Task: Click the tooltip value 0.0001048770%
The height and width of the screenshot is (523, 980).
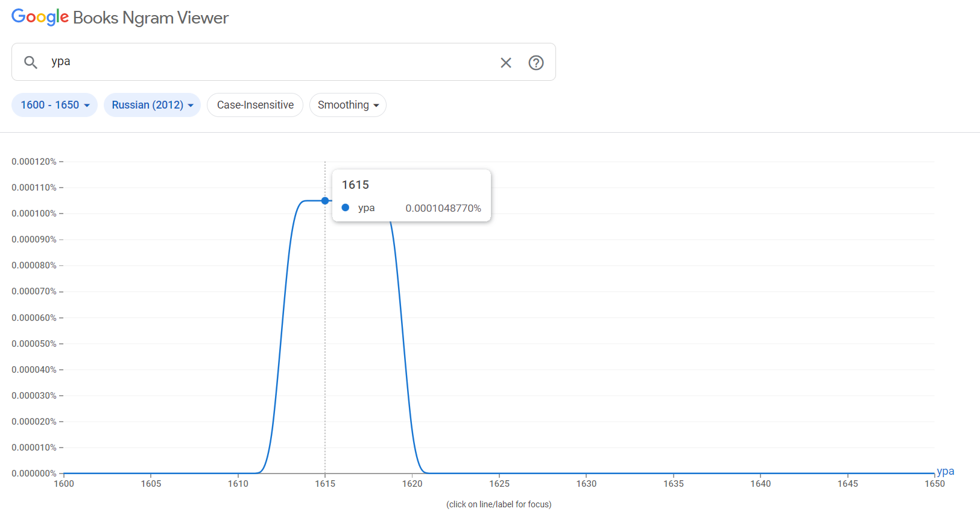Action: point(443,208)
